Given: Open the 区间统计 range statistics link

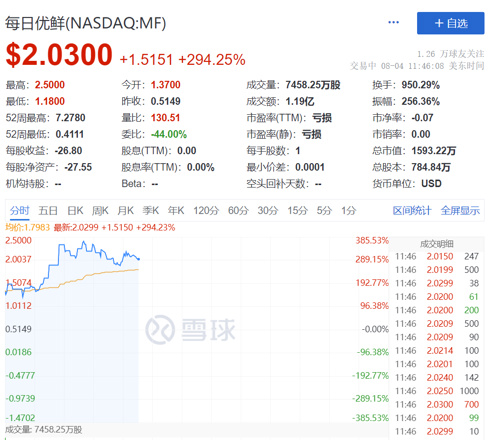Looking at the screenshot, I should pos(412,211).
